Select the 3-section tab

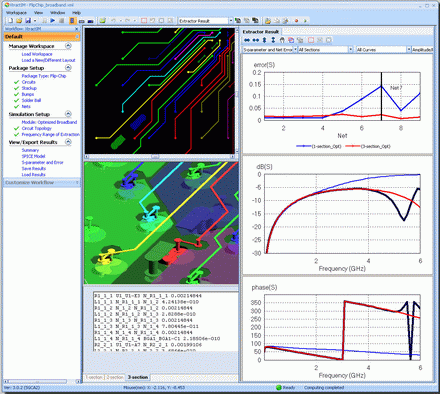(x=138, y=377)
